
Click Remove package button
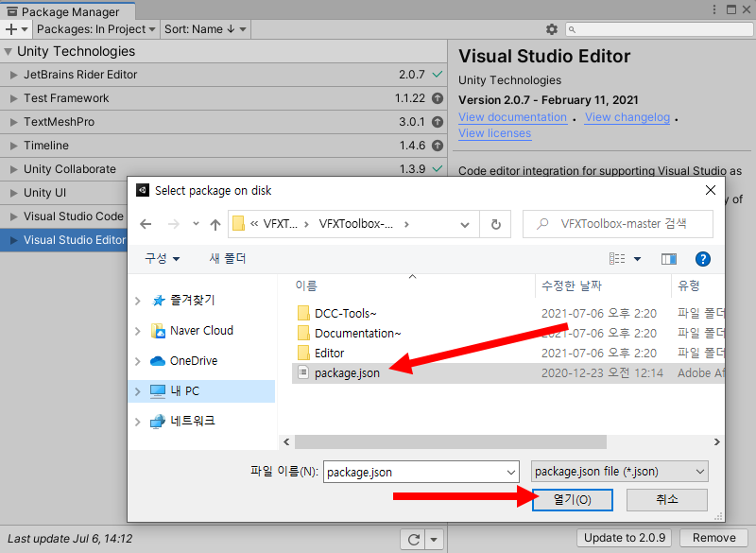[714, 538]
